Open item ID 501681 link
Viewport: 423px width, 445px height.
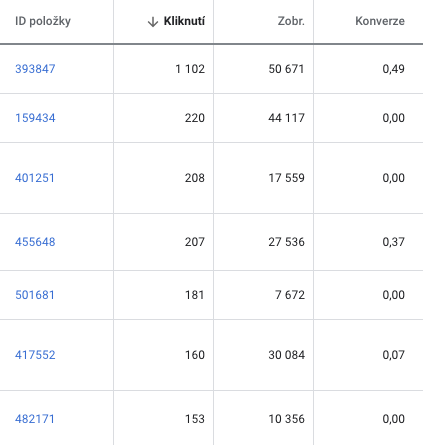click(x=35, y=295)
